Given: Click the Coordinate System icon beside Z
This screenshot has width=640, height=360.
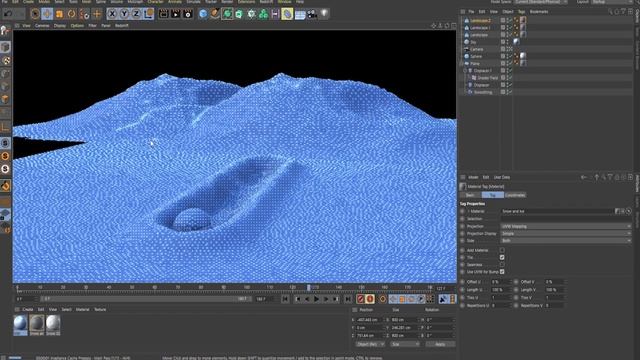Looking at the screenshot, I should 149,14.
